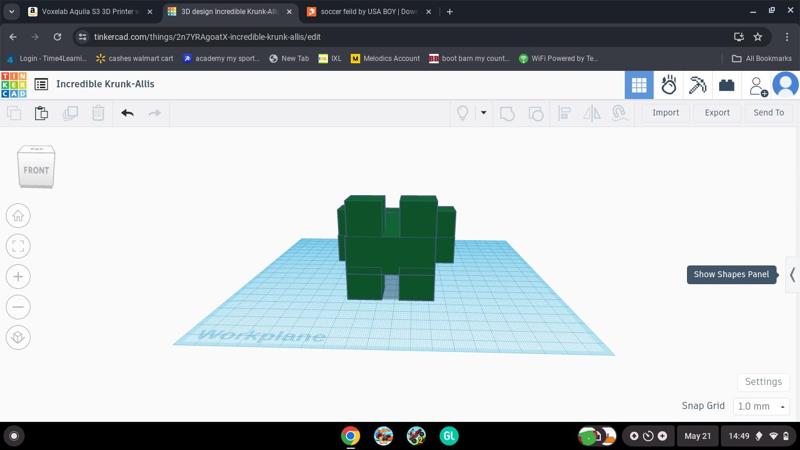The image size is (800, 450).
Task: Undo the last action
Action: tap(127, 113)
